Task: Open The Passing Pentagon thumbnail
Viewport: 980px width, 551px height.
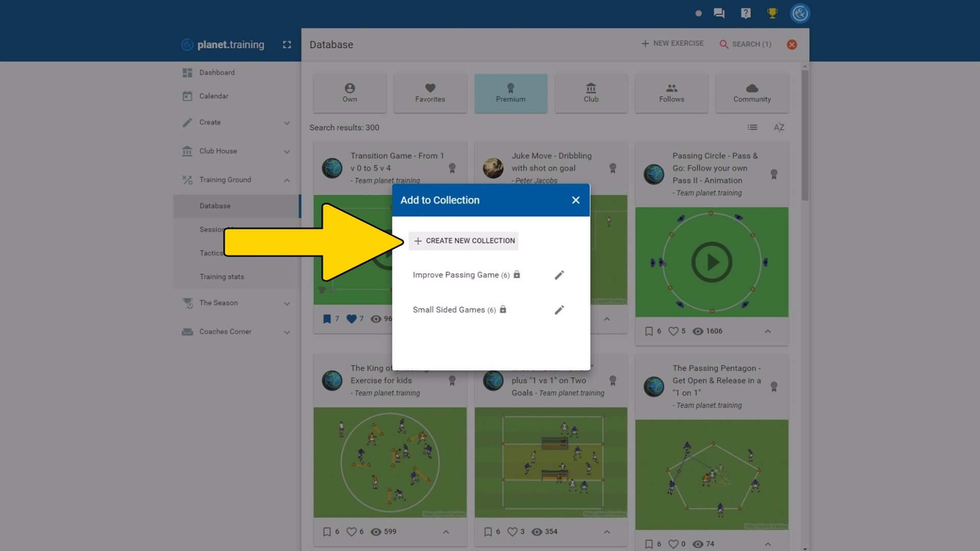Action: 712,474
